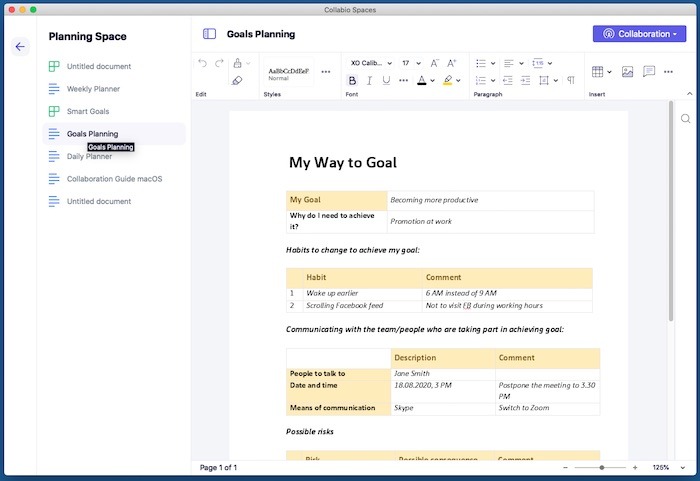Open the font name dropdown
Screen dimensions: 700x481
pyautogui.click(x=371, y=63)
